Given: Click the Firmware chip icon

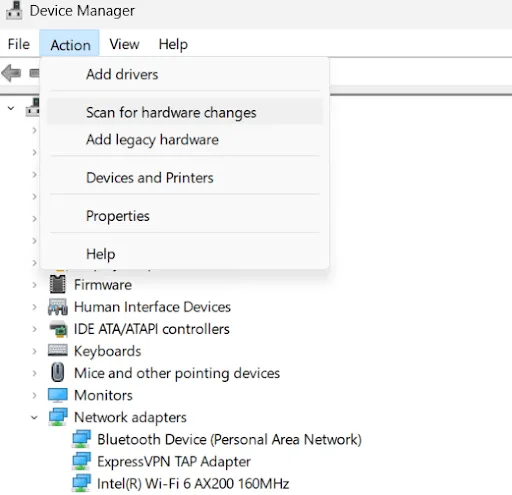Looking at the screenshot, I should pos(58,284).
